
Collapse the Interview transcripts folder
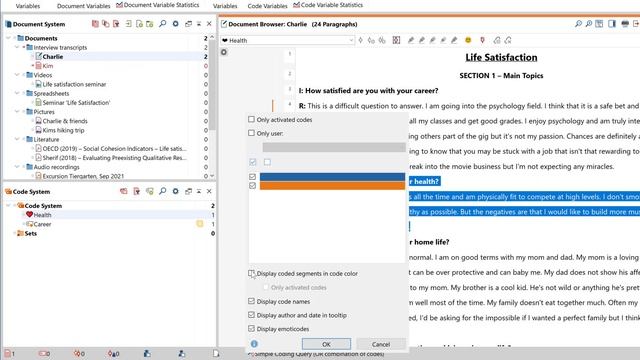coord(17,47)
